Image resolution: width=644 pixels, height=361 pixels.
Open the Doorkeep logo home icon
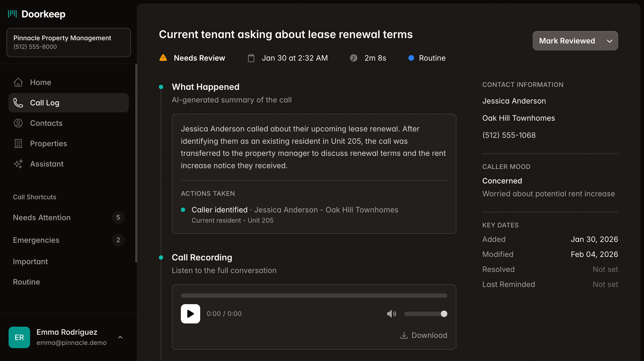(x=13, y=14)
